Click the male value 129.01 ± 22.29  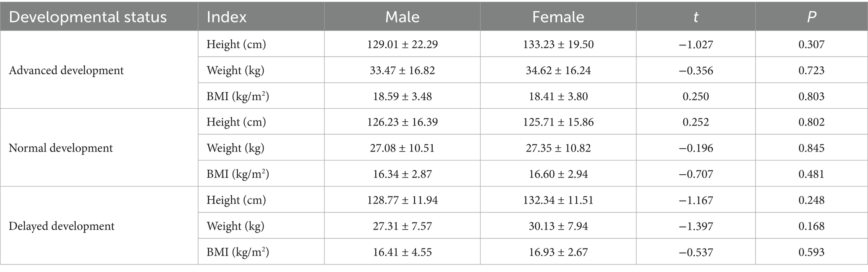click(x=402, y=44)
